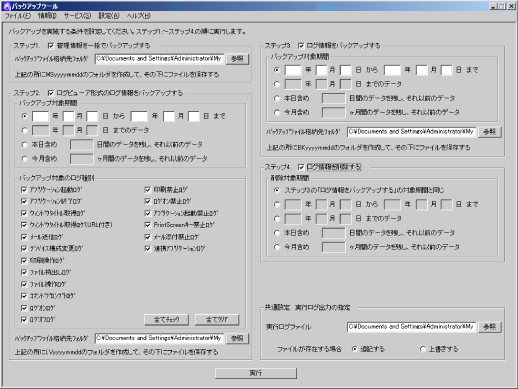Click 全てチェック button
This screenshot has height=389, width=518.
point(166,320)
